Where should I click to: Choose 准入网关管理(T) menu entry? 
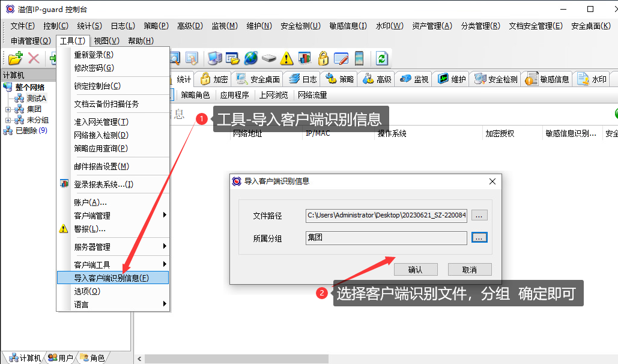pos(113,123)
